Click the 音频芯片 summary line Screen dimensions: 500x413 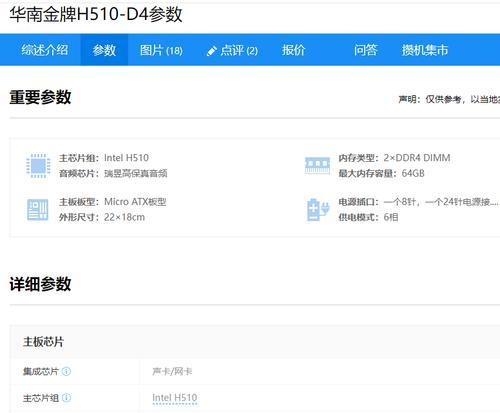pos(113,173)
